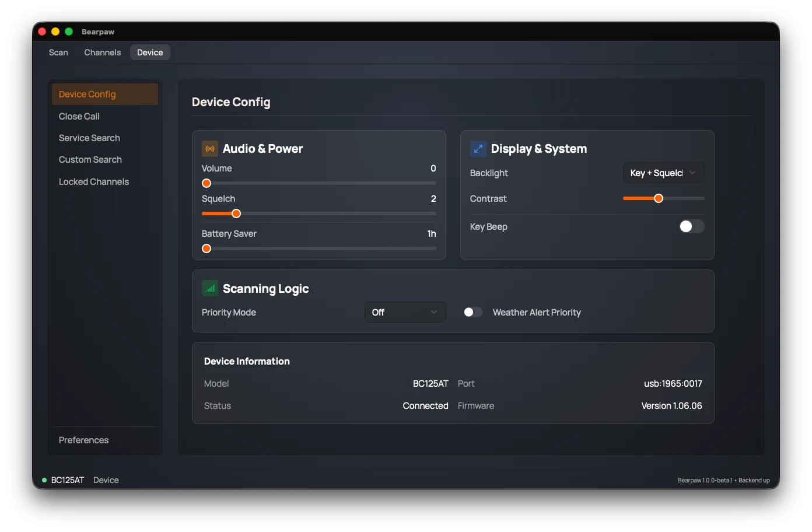
Task: Click the Squelch label
Action: click(x=219, y=198)
